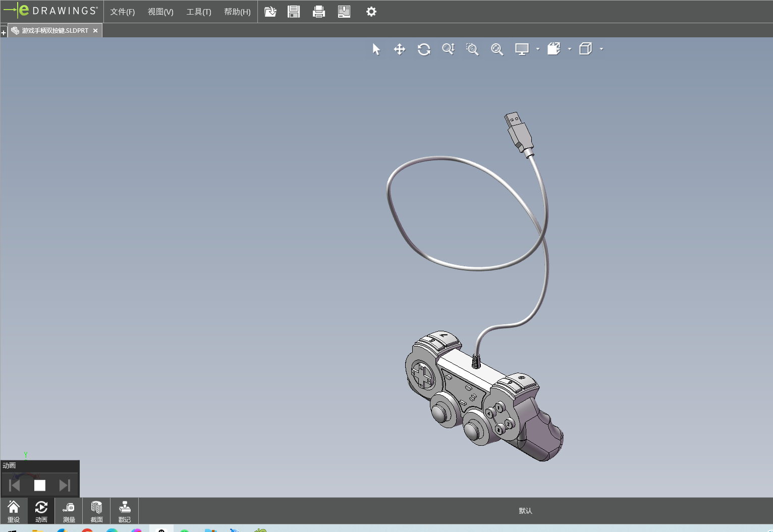Open the Section (截面) tool
Screen dimensions: 773x532
(x=96, y=511)
